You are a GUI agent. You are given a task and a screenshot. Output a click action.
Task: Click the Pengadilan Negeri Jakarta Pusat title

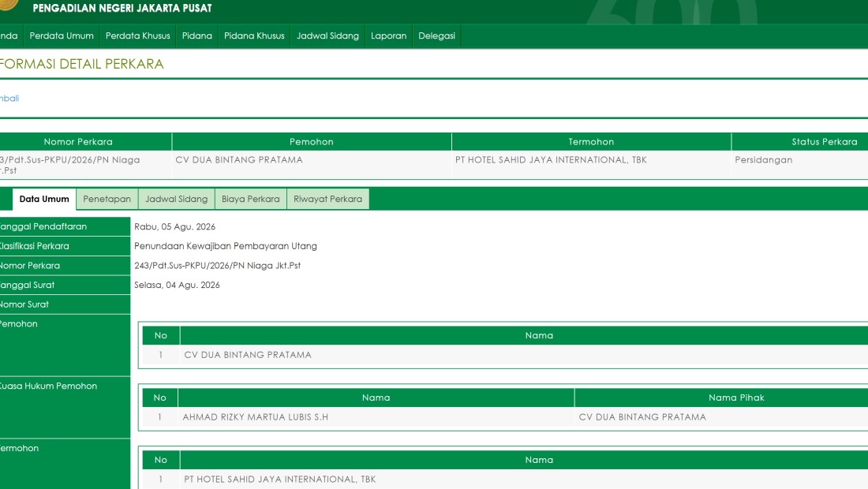[x=122, y=9]
